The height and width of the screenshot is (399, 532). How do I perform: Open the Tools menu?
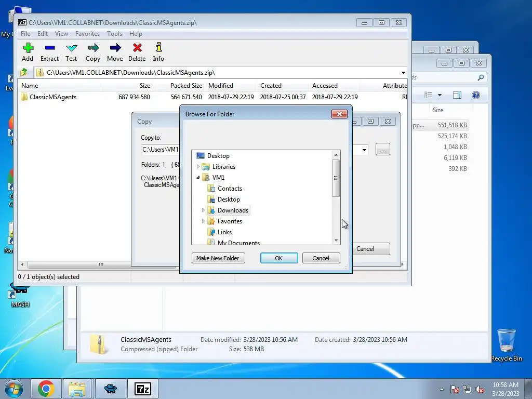coord(115,34)
